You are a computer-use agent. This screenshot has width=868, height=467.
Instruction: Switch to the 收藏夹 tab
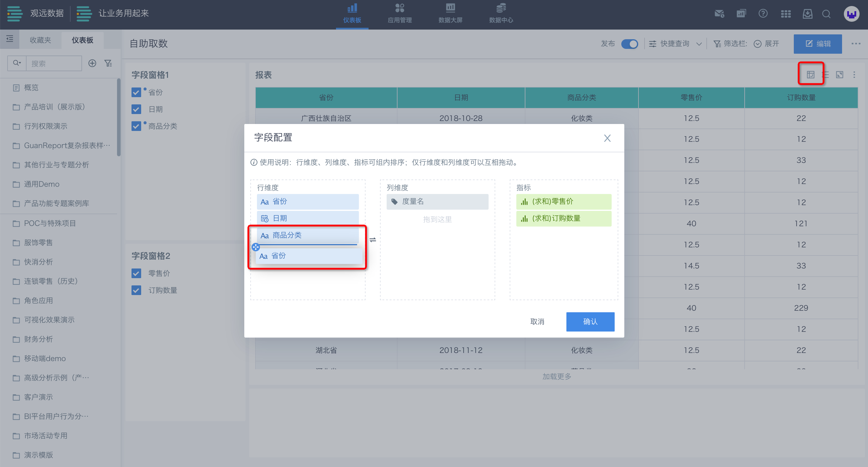40,40
